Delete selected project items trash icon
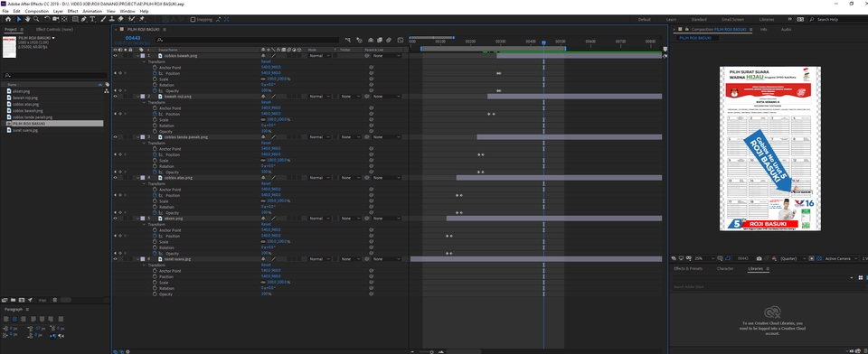868x354 pixels. tap(55, 300)
